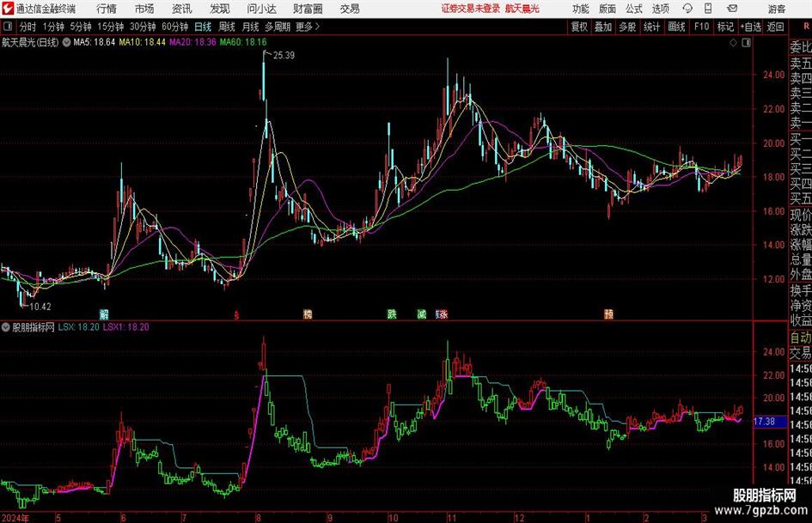This screenshot has width=812, height=523.
Task: Open the 行情 menu
Action: click(107, 9)
